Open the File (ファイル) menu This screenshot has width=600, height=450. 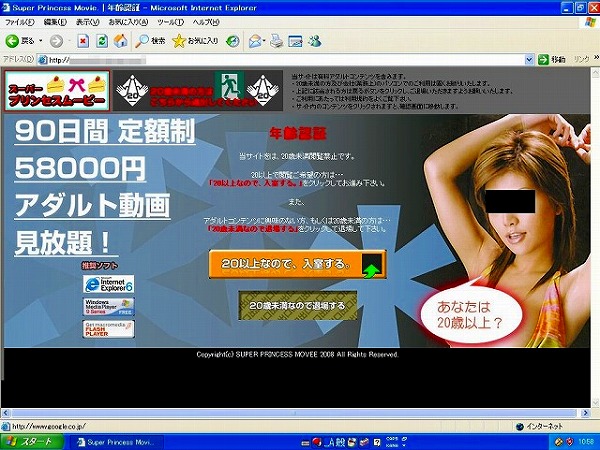pyautogui.click(x=20, y=22)
